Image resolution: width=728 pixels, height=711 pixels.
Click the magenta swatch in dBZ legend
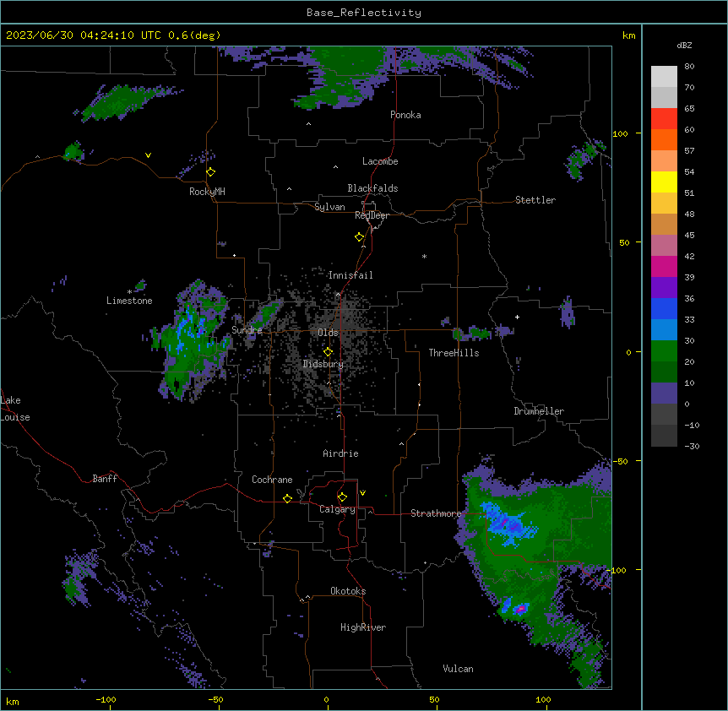664,266
